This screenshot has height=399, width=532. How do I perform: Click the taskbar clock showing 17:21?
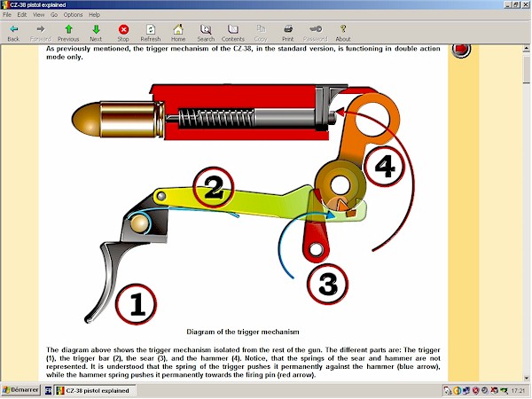pos(518,391)
